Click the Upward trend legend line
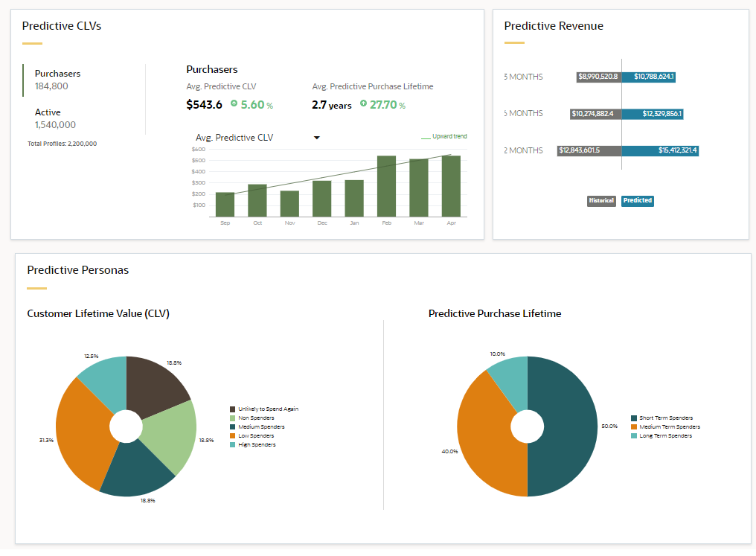The width and height of the screenshot is (756, 556). pyautogui.click(x=426, y=137)
